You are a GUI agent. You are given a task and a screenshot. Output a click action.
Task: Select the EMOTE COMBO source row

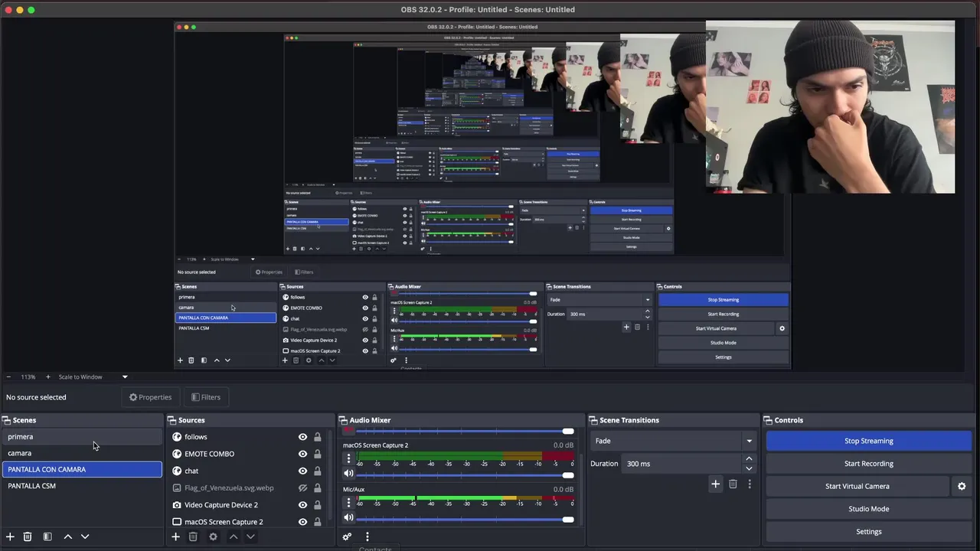(247, 454)
